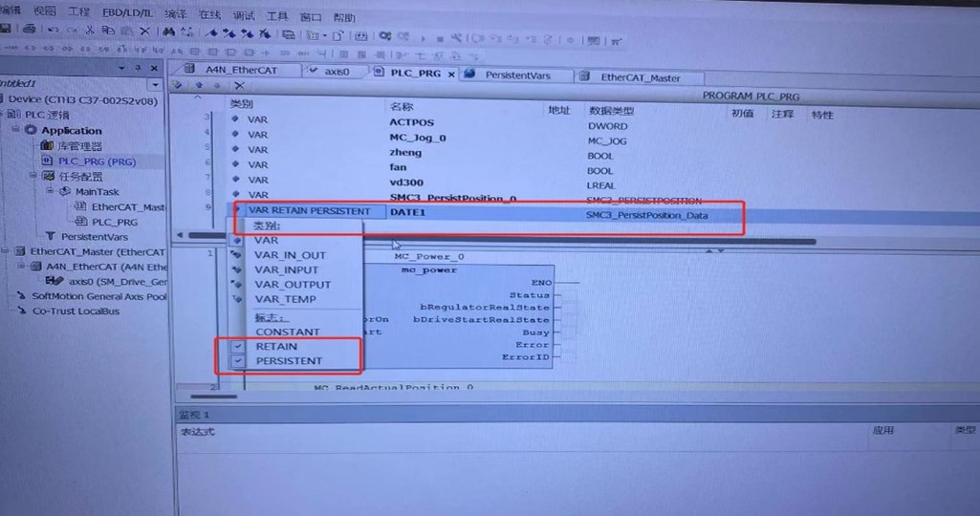Open the FBD/LD/IL menu
The image size is (980, 516).
point(127,12)
